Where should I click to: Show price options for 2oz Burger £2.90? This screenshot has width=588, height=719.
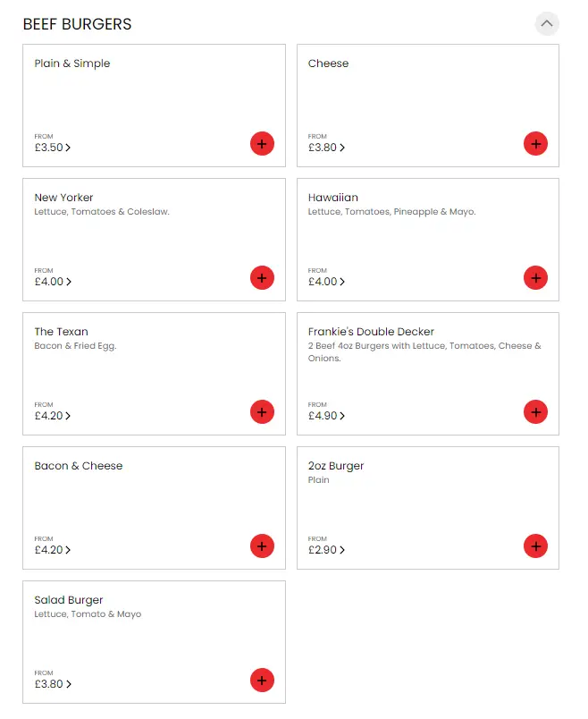tap(326, 550)
